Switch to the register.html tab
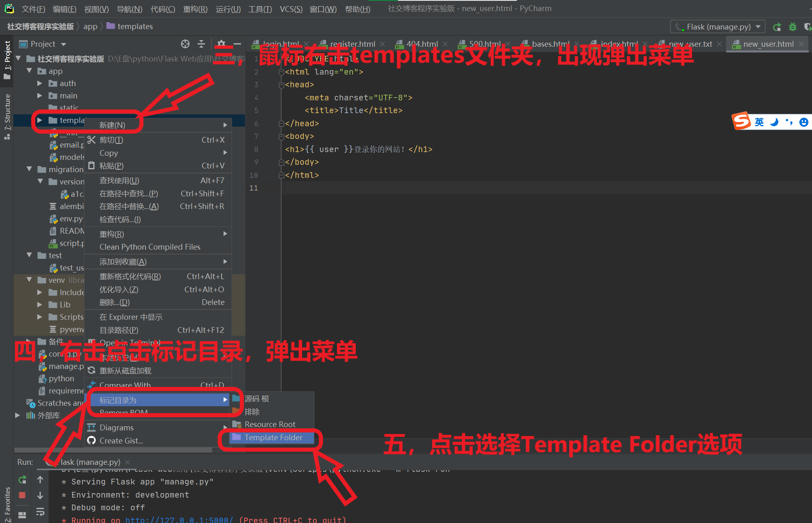The height and width of the screenshot is (523, 812). [353, 44]
